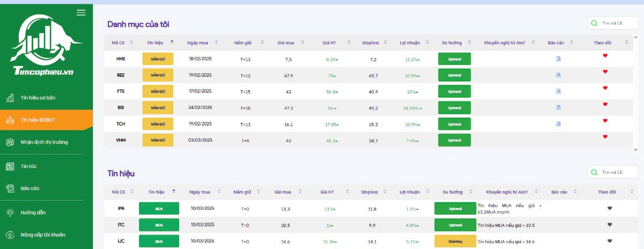Open report document icon for BSI
The width and height of the screenshot is (644, 249).
[x=558, y=107]
